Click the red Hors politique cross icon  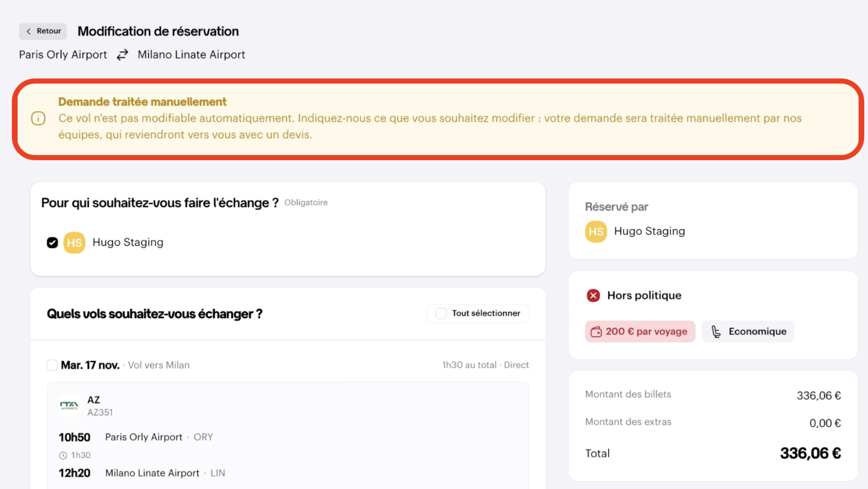593,295
